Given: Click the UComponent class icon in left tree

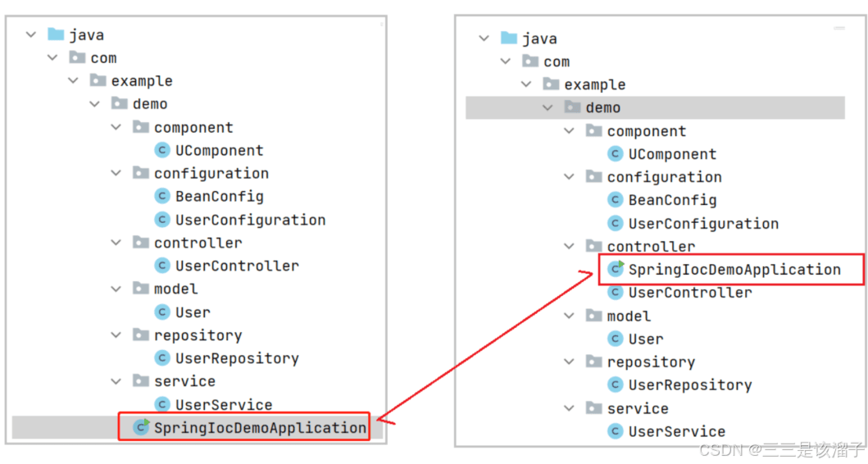Looking at the screenshot, I should pyautogui.click(x=162, y=150).
